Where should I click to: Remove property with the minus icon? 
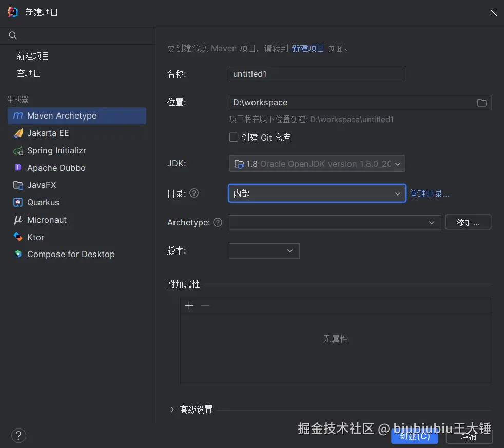pyautogui.click(x=205, y=305)
